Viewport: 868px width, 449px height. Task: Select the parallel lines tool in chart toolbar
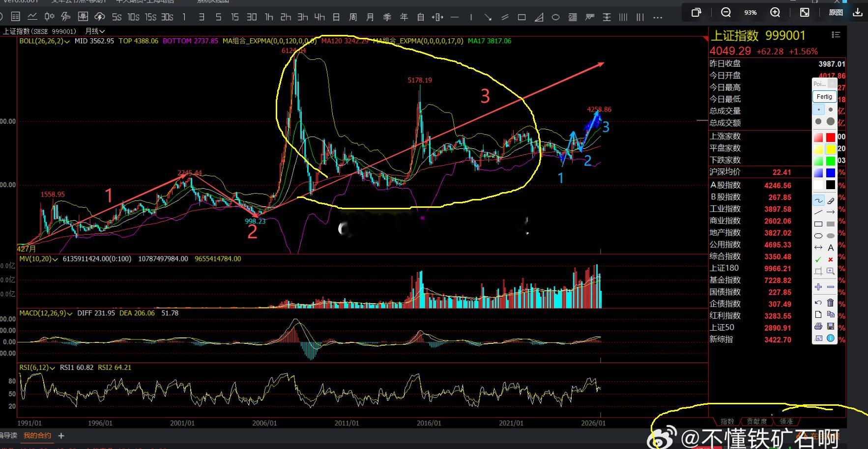click(505, 17)
